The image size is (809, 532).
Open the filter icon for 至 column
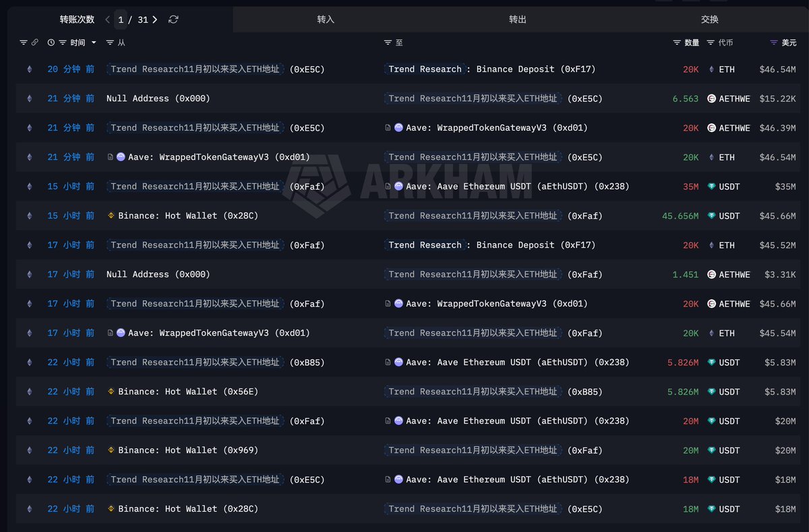[388, 42]
